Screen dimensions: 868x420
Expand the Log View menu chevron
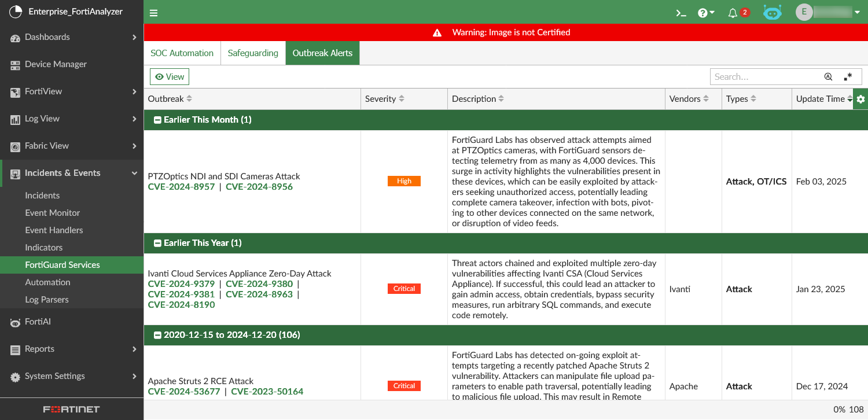click(134, 119)
